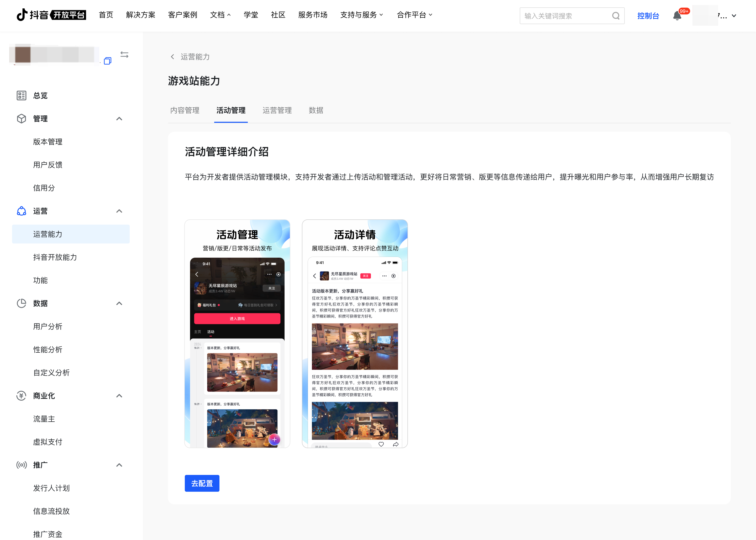Image resolution: width=756 pixels, height=540 pixels.
Task: Click the 总览 overview icon
Action: (x=22, y=96)
